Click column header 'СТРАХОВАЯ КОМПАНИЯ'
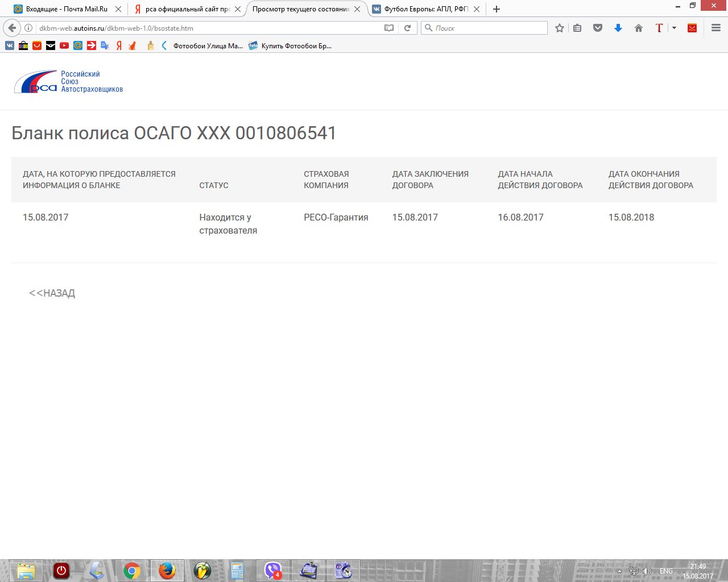 326,180
